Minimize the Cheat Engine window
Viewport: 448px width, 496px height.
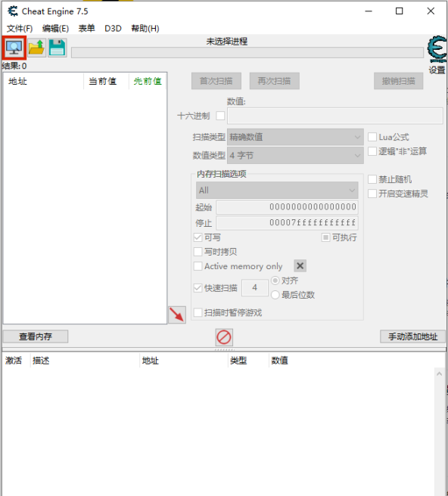369,11
